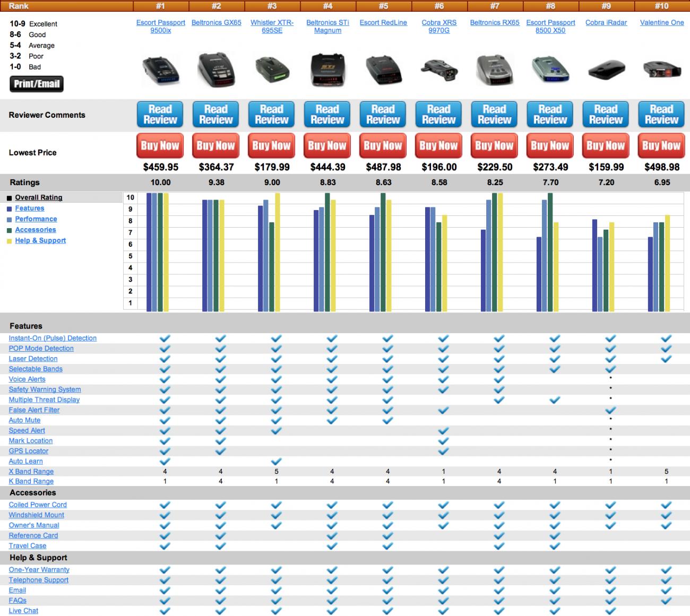Click the Escort Passport 9500ix product image
The width and height of the screenshot is (690, 616).
point(161,70)
